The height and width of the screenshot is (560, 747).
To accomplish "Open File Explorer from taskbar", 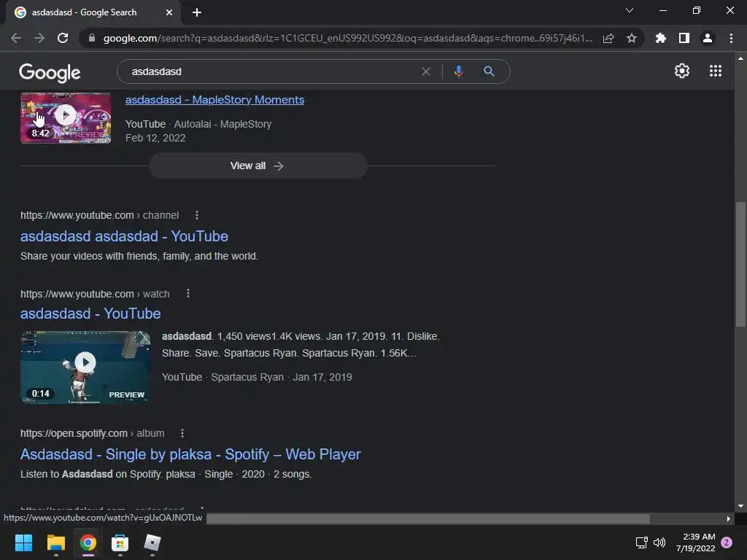I will pyautogui.click(x=55, y=542).
